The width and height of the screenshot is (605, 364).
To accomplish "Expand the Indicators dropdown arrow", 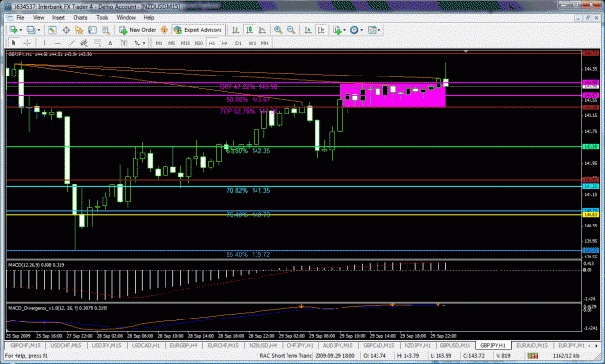I will tap(345, 30).
